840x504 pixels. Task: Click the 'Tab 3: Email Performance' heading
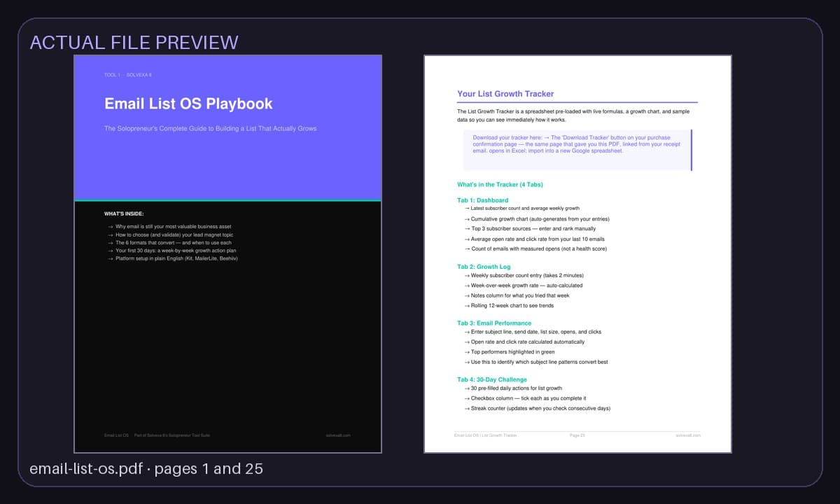click(x=494, y=323)
